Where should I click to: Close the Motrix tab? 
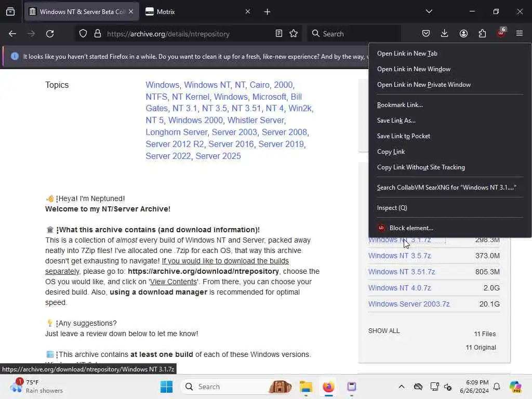tap(248, 11)
